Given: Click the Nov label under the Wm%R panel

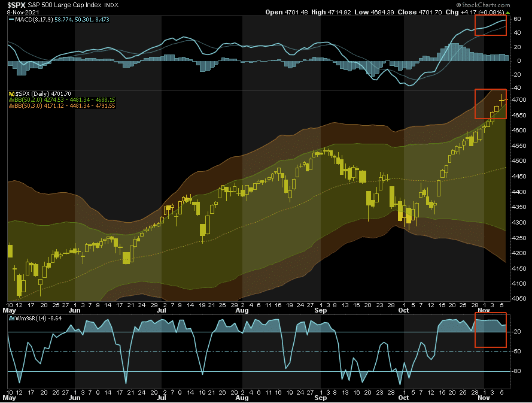Looking at the screenshot, I should [x=484, y=398].
